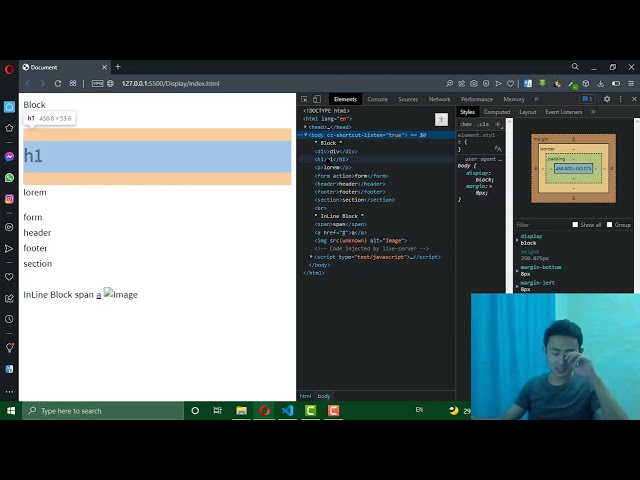Click the Find in page magnifier icon
Viewport: 640px width, 480px height.
click(x=449, y=83)
